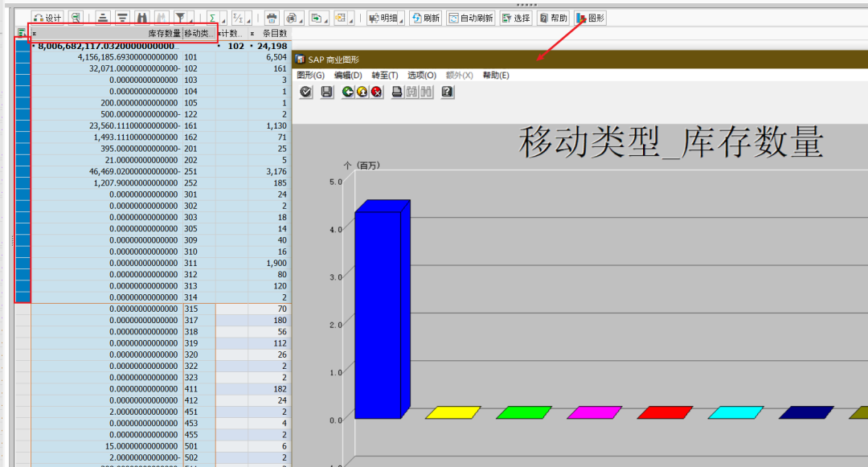The width and height of the screenshot is (868, 467).
Task: Open the layout selection dropdown
Action: pyautogui.click(x=343, y=18)
